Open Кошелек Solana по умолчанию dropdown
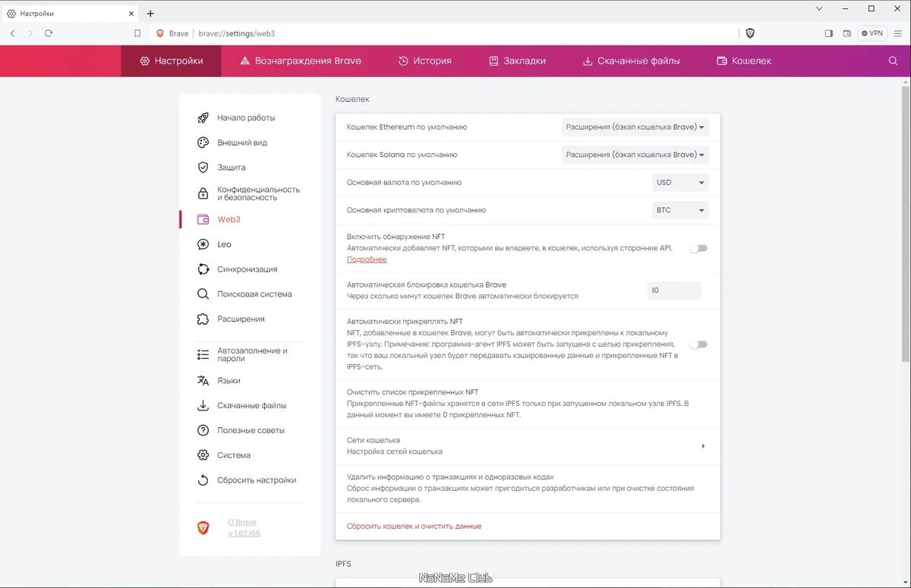911x588 pixels. click(x=635, y=155)
